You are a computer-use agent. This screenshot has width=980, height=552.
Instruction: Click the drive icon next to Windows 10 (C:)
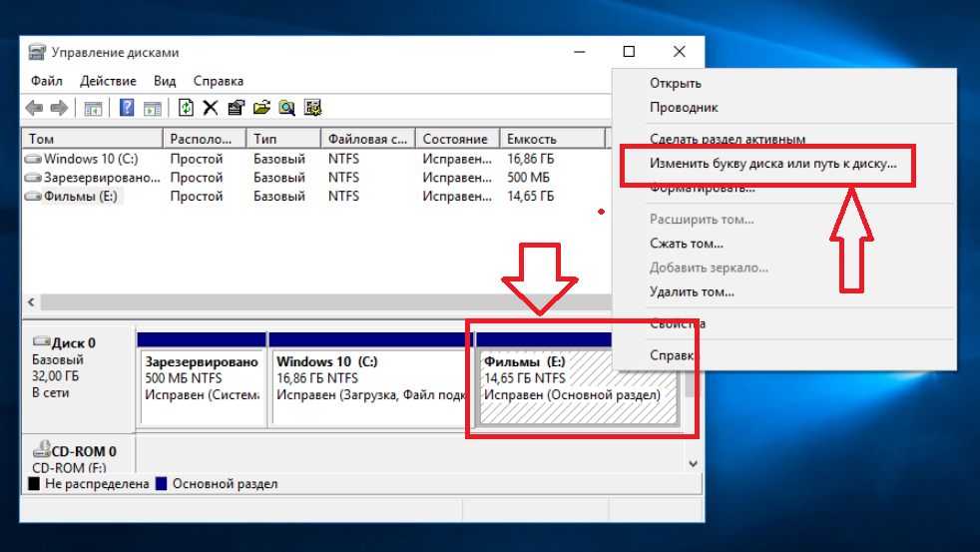tap(33, 159)
